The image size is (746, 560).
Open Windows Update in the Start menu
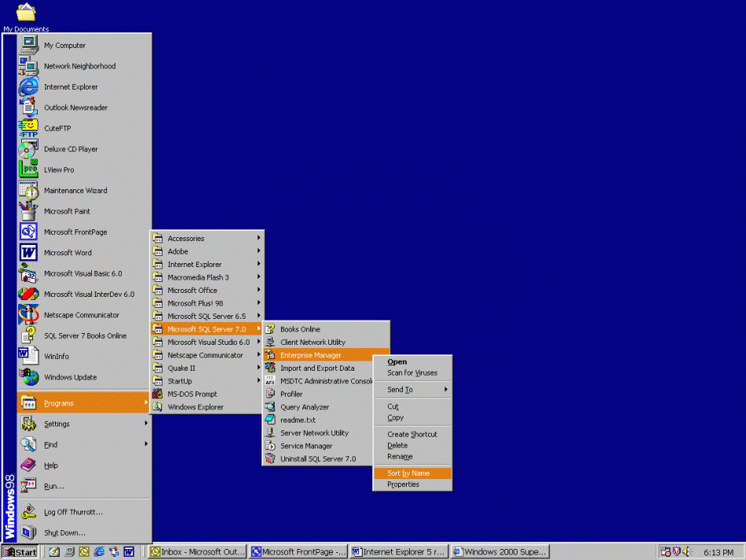click(70, 377)
